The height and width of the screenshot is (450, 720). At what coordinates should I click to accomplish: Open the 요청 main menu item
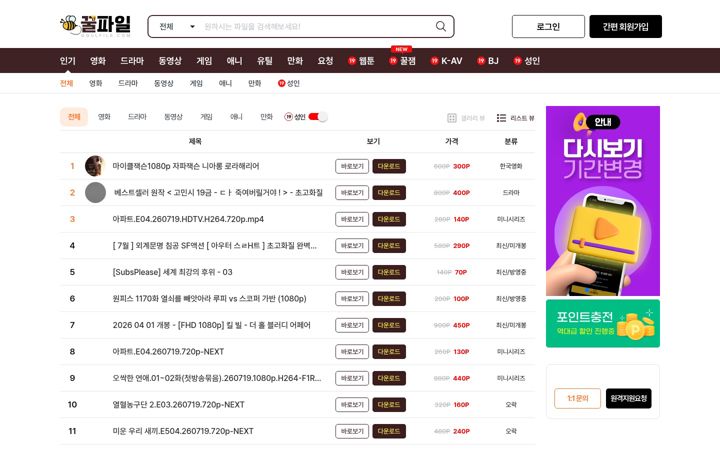click(x=325, y=61)
